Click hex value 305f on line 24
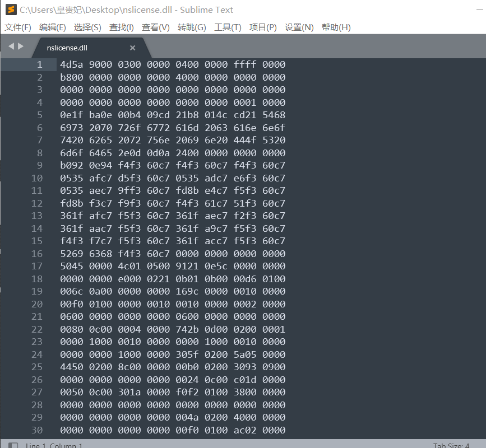486x448 pixels. 187,354
